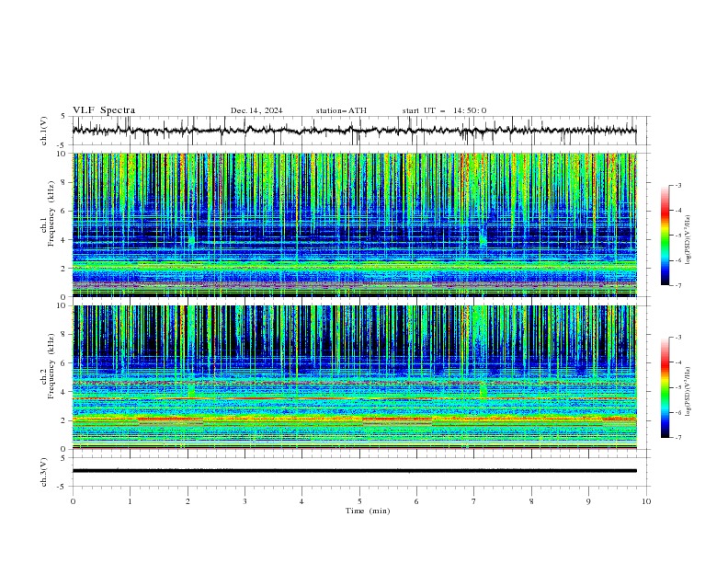Click the "ch.3(V)" waveform axis label
Viewport: 728px width, 563px height.
click(44, 472)
